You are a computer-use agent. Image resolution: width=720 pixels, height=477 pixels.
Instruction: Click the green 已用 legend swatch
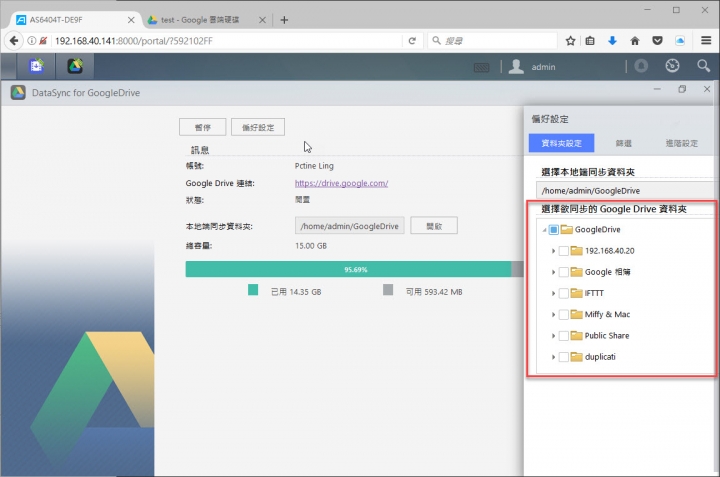[x=253, y=290]
